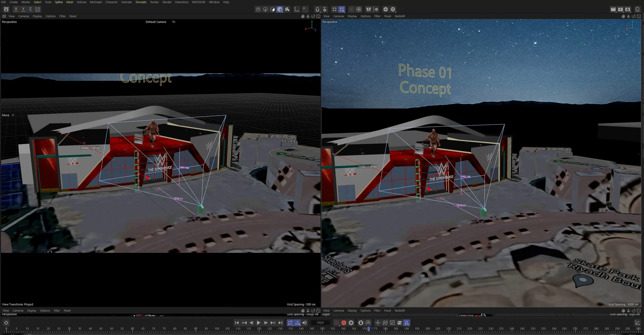Toggle the Z axis lock
Viewport: 644px width, 335px height.
coord(30,9)
